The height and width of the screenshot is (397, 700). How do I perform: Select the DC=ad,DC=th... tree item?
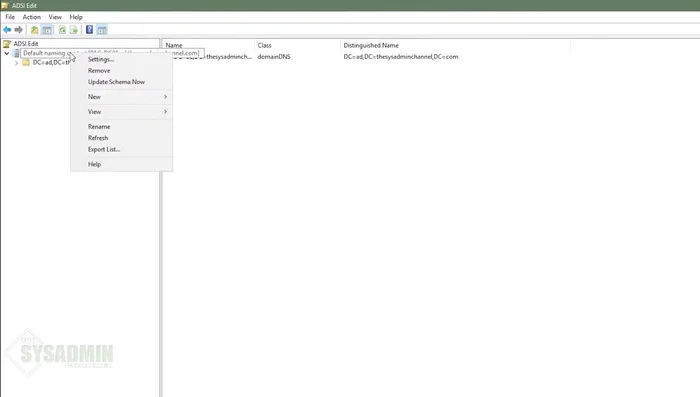click(x=51, y=63)
